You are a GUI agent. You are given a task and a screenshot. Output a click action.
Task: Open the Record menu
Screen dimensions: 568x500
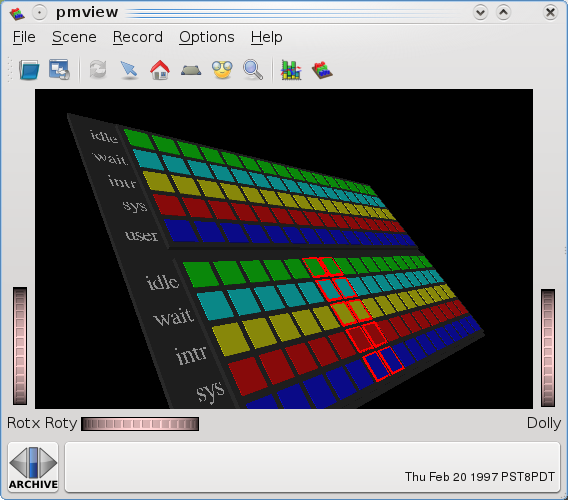138,37
